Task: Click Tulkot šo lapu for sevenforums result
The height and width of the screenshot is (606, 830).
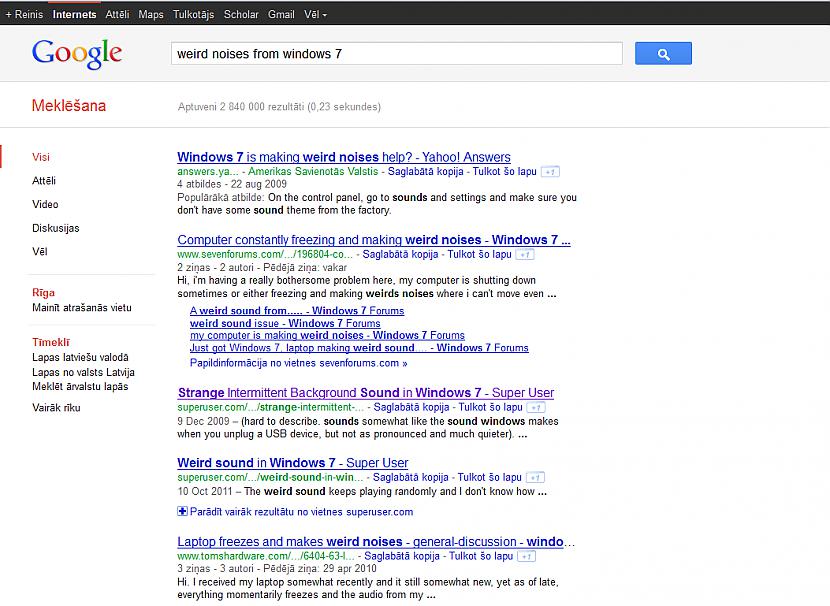Action: point(480,254)
